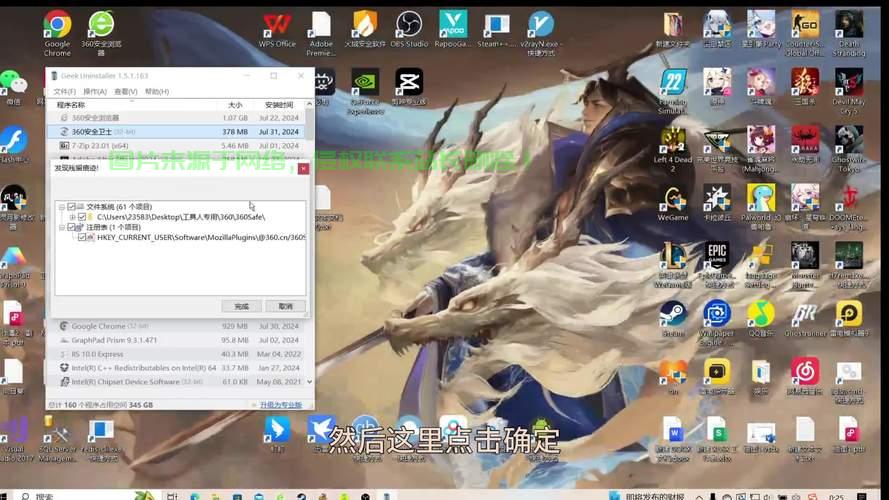
Task: Collapse the 注册表 tree node
Action: (62, 227)
